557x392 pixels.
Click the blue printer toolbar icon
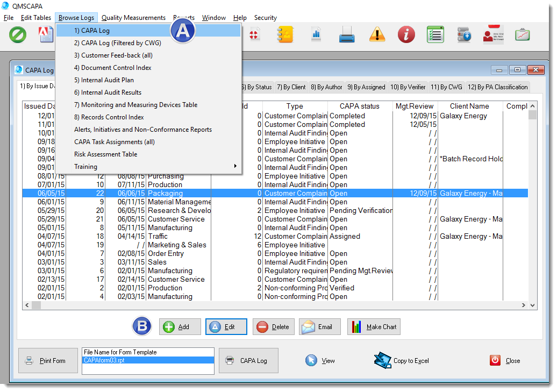pos(347,35)
